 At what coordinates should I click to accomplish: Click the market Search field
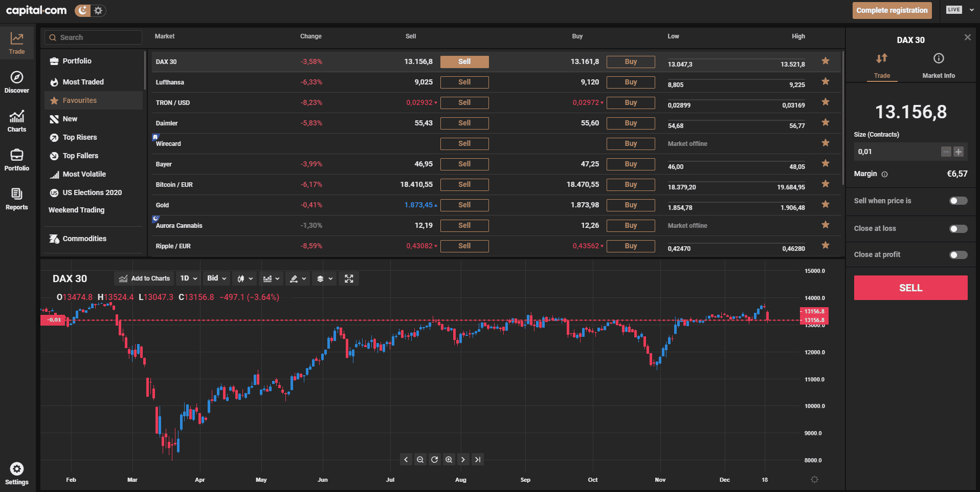93,37
